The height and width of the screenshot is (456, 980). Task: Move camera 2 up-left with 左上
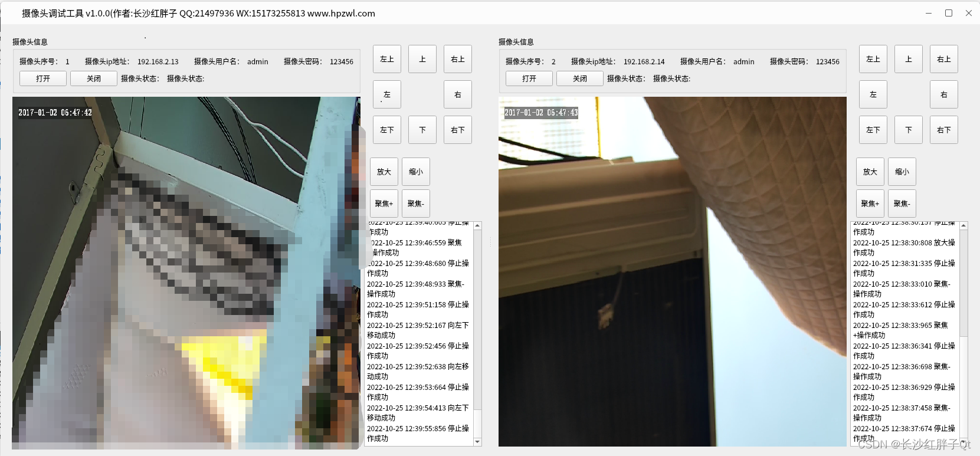[x=873, y=59]
